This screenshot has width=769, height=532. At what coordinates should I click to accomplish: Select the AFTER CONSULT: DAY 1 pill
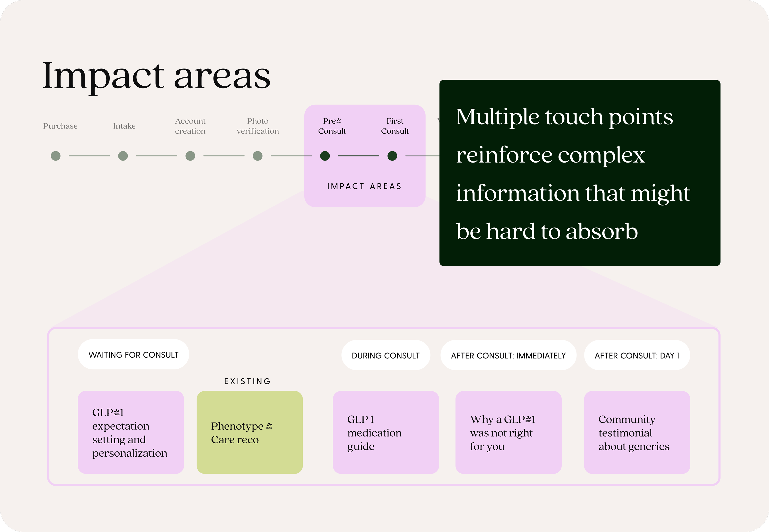pos(637,355)
